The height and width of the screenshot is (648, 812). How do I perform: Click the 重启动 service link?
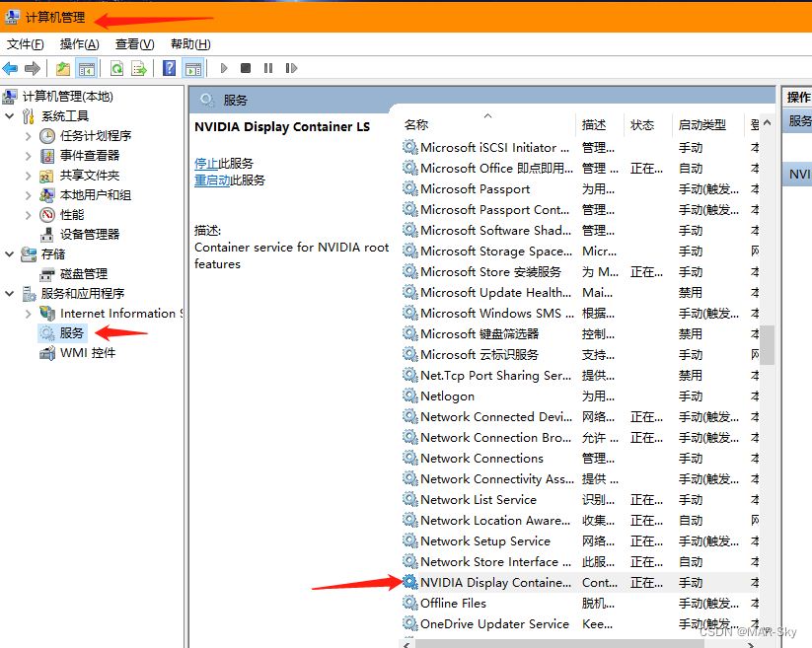click(x=212, y=180)
